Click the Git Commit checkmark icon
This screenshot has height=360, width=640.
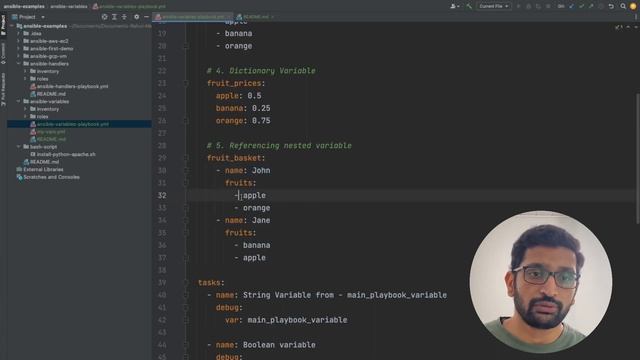(x=582, y=6)
